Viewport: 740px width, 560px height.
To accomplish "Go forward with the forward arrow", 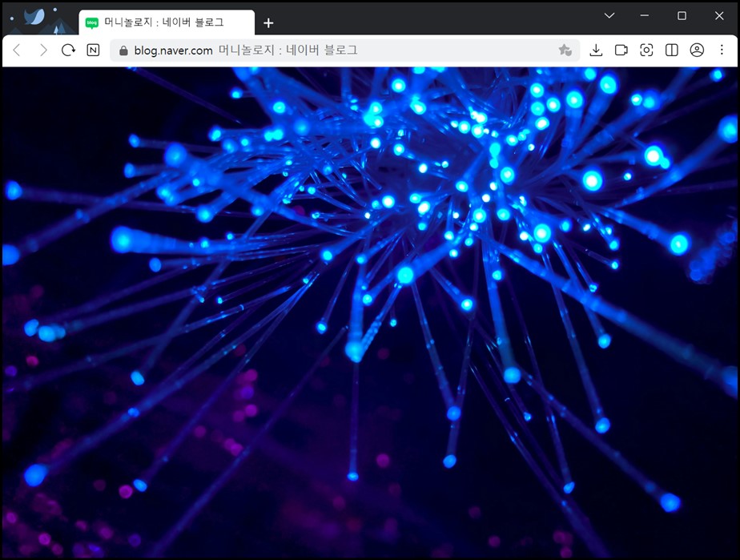I will point(43,50).
